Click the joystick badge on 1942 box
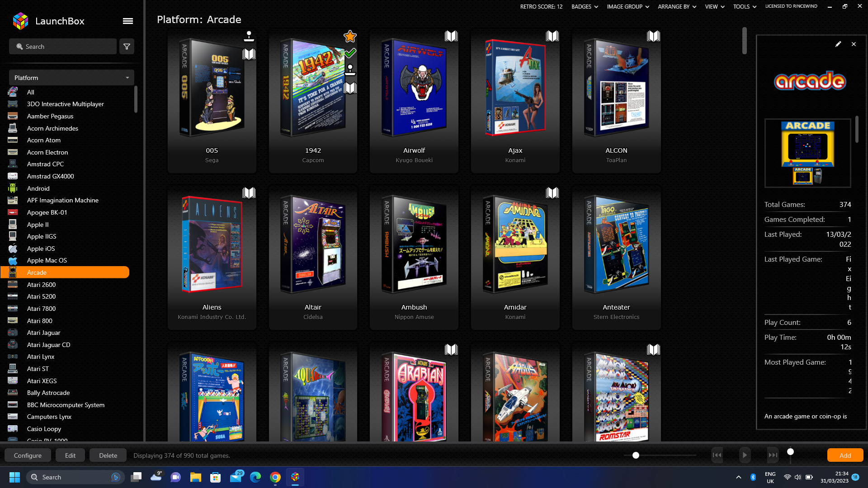Viewport: 868px width, 488px height. (x=350, y=70)
